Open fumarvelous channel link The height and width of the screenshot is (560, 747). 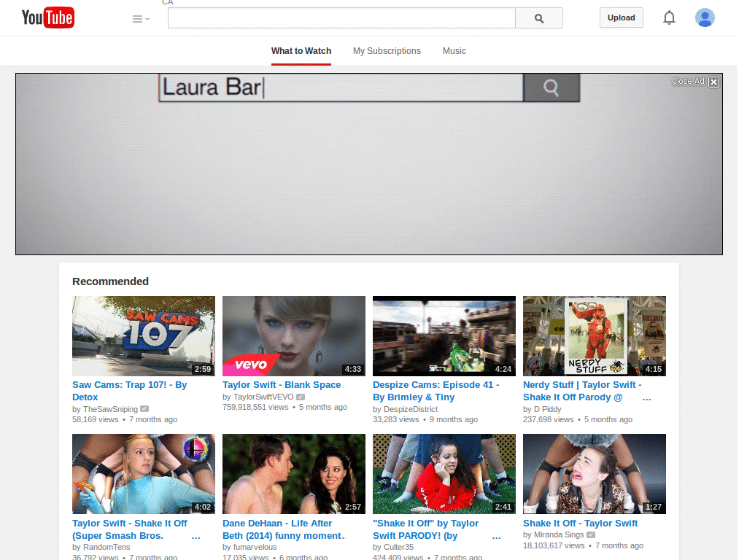(255, 547)
